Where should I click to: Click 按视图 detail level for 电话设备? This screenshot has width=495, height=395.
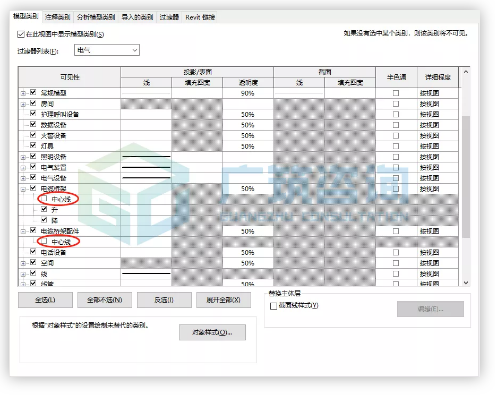click(x=437, y=252)
